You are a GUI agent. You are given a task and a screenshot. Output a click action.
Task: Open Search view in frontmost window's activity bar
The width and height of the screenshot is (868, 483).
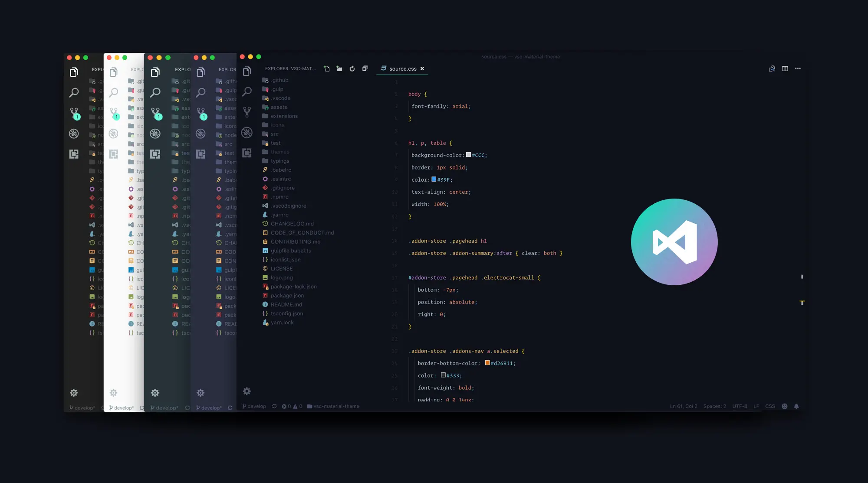247,91
